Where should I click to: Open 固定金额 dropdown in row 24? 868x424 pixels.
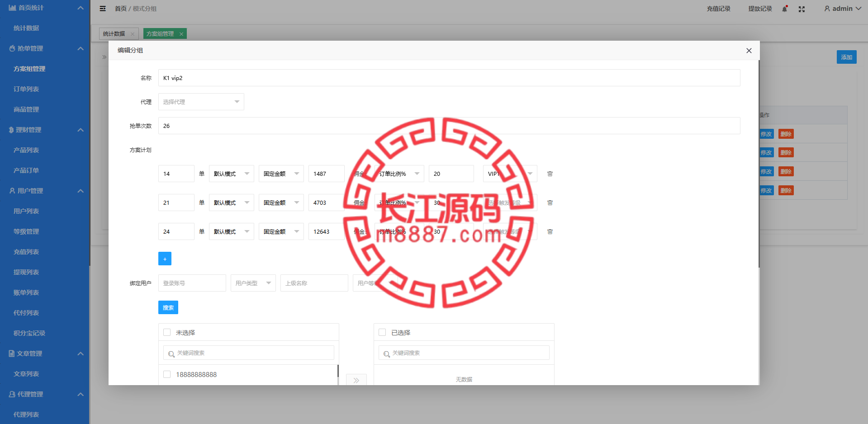point(281,231)
